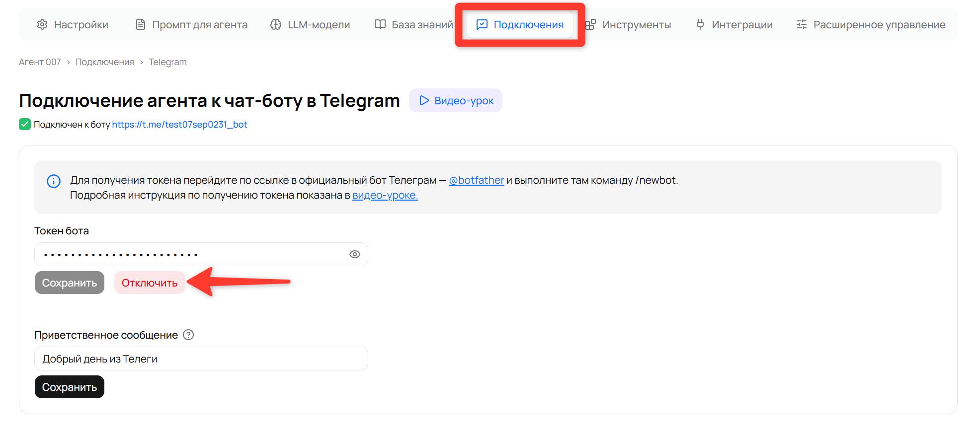Open the @botfather link
This screenshot has width=980, height=433.
click(x=477, y=180)
